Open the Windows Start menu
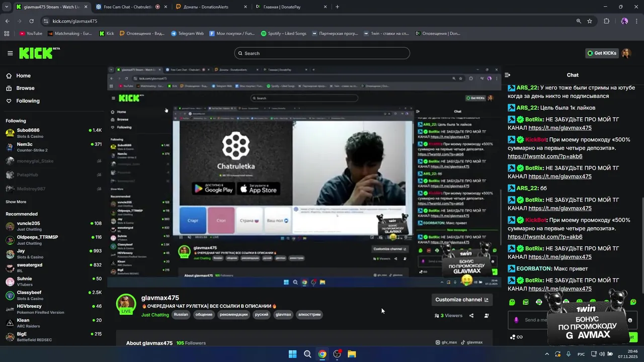The width and height of the screenshot is (644, 362). pos(292,354)
